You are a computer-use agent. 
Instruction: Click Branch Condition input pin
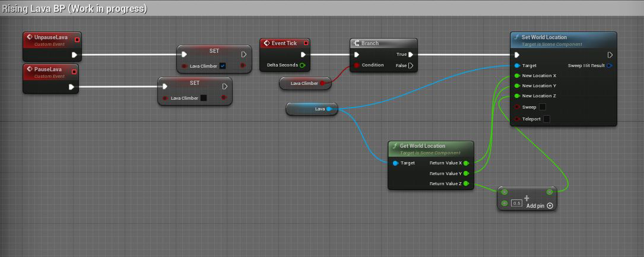click(x=357, y=65)
